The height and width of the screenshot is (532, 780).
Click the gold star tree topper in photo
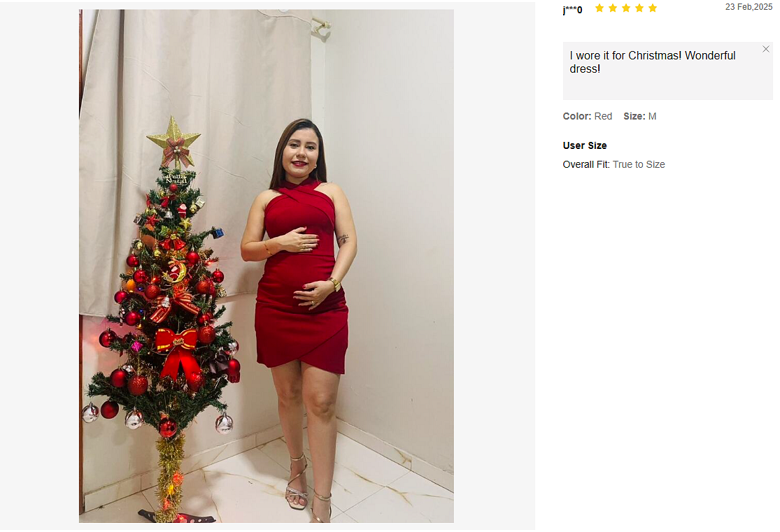point(173,141)
